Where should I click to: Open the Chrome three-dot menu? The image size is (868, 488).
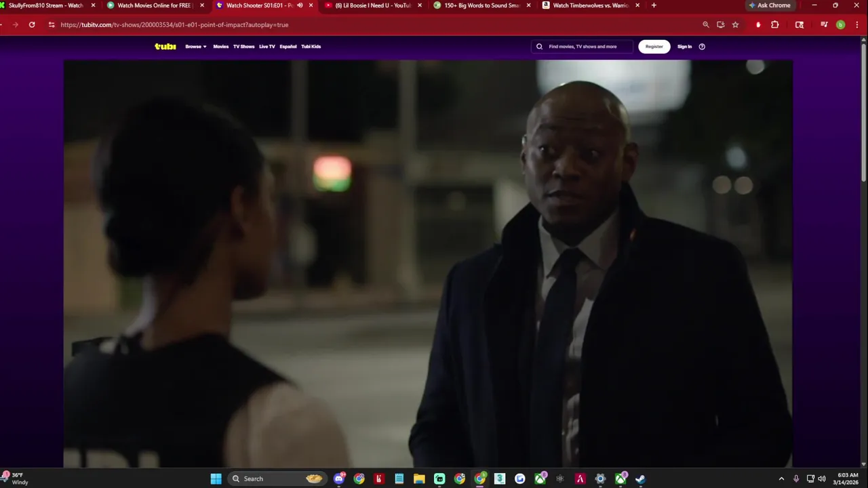(x=856, y=24)
